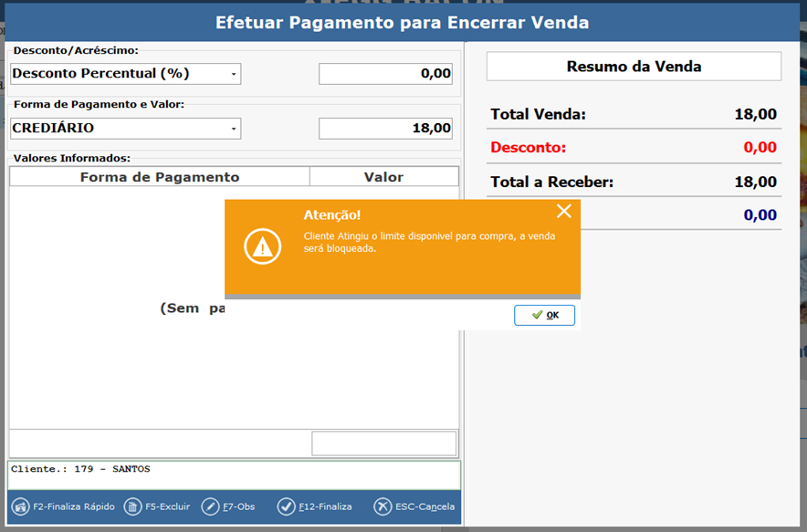This screenshot has width=807, height=532.
Task: Click the empty total box below the payments table
Action: pos(383,443)
